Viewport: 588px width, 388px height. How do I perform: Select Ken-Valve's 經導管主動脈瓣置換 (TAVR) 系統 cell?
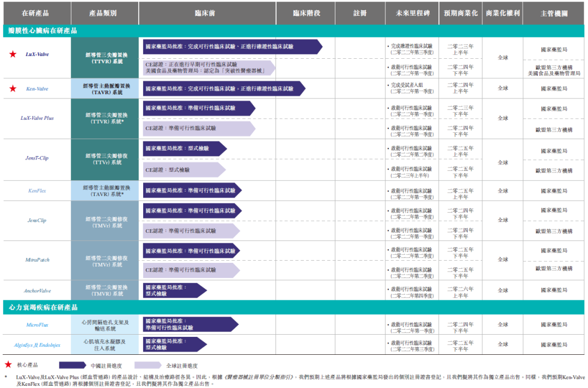105,89
